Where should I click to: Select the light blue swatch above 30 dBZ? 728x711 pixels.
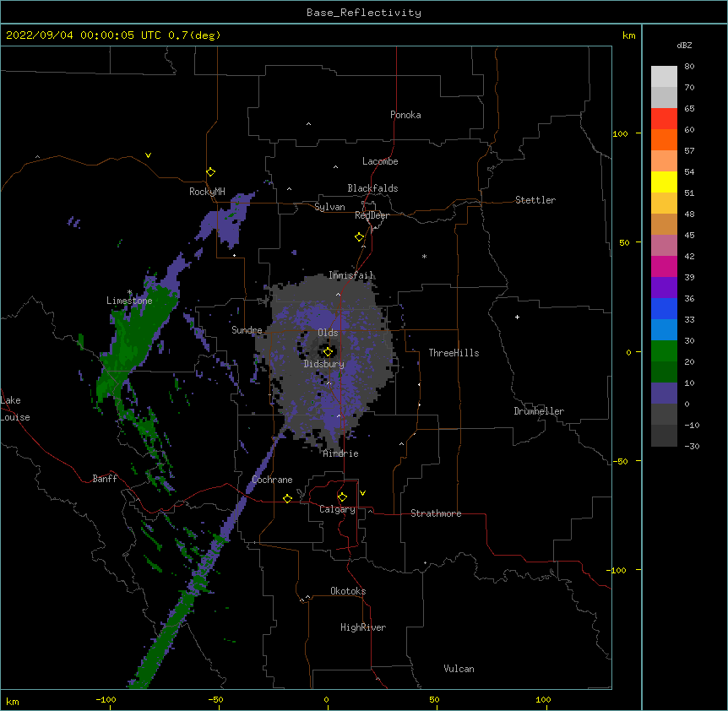coord(664,329)
